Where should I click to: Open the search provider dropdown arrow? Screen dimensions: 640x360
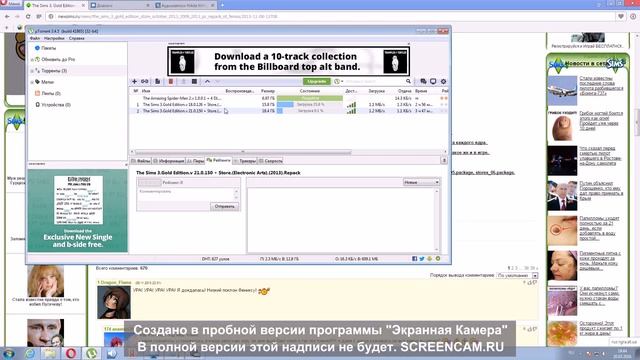tap(342, 82)
